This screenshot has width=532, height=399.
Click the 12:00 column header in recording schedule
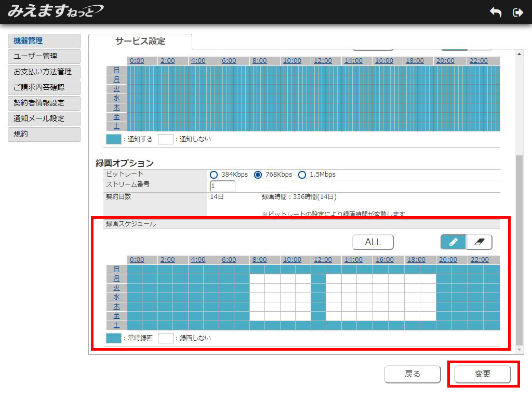(323, 260)
